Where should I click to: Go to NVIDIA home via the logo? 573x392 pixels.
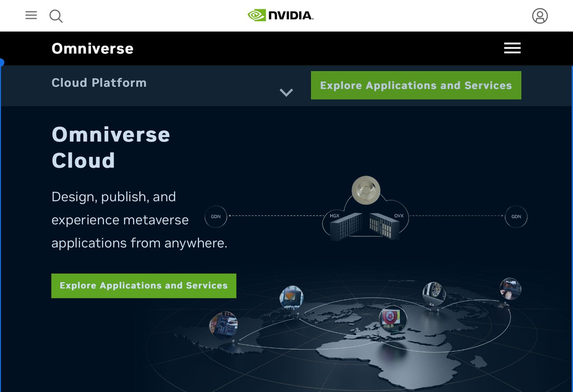point(281,16)
